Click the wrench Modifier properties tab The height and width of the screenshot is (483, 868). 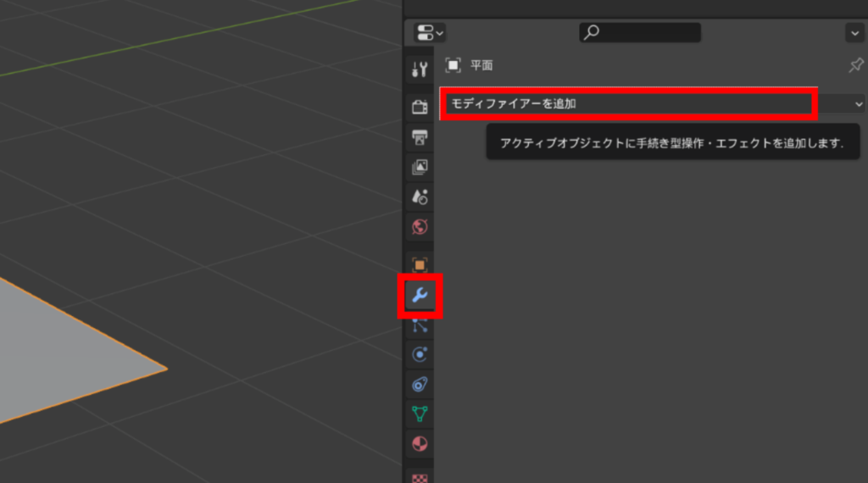click(x=420, y=296)
